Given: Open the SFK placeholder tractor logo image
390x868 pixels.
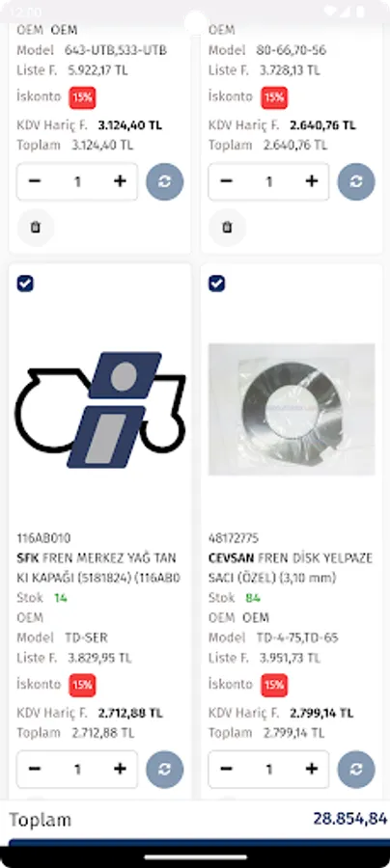Looking at the screenshot, I should [100, 410].
